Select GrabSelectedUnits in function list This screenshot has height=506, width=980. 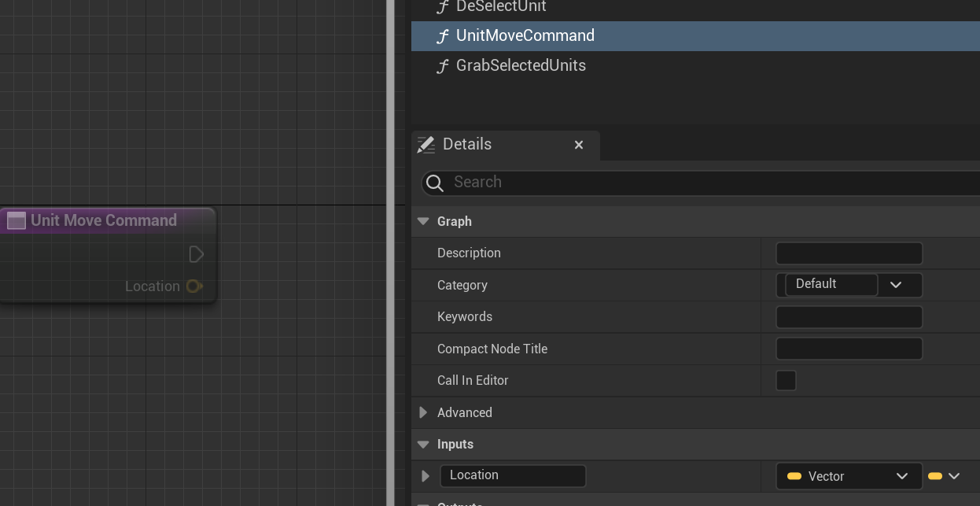click(521, 66)
